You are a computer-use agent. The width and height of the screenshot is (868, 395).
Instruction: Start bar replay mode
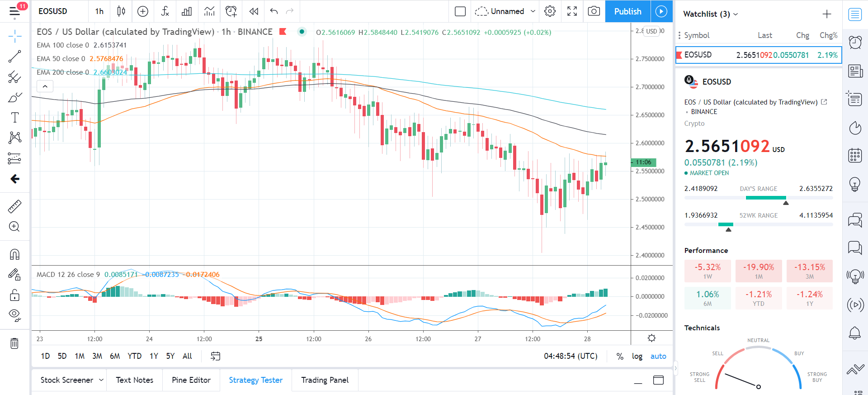point(254,11)
